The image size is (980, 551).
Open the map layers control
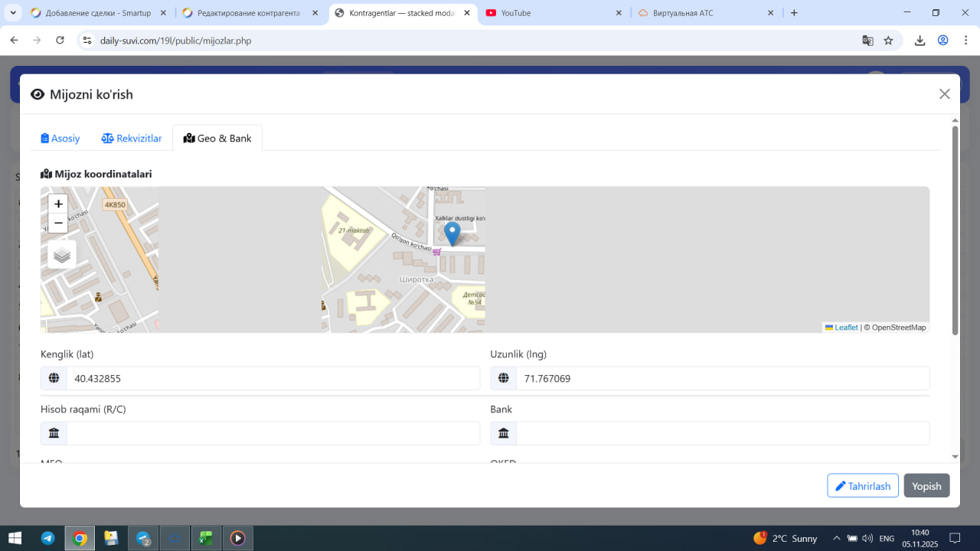click(62, 255)
